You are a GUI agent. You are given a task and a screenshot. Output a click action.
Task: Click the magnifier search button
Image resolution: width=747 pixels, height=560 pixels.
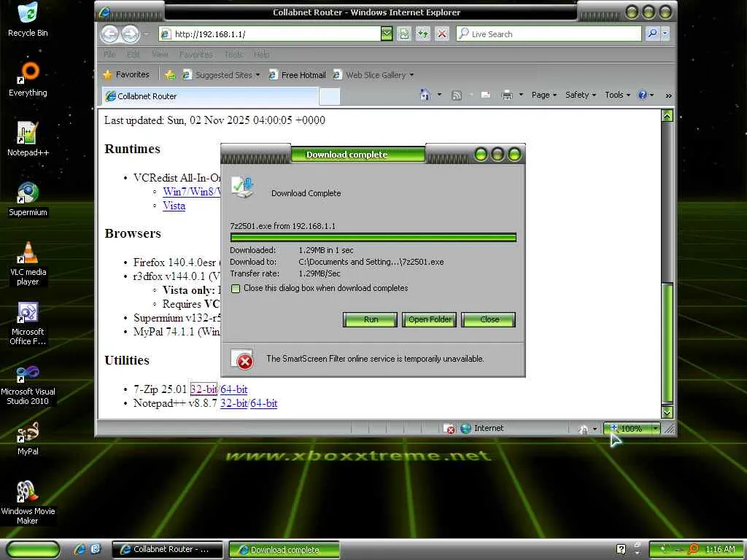point(652,34)
